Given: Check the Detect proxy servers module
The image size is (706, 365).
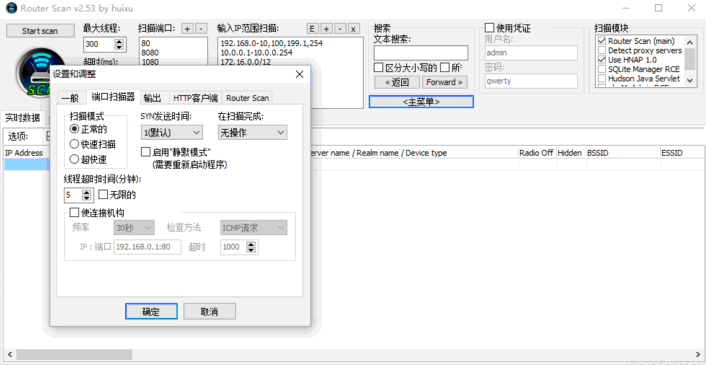Looking at the screenshot, I should 602,50.
